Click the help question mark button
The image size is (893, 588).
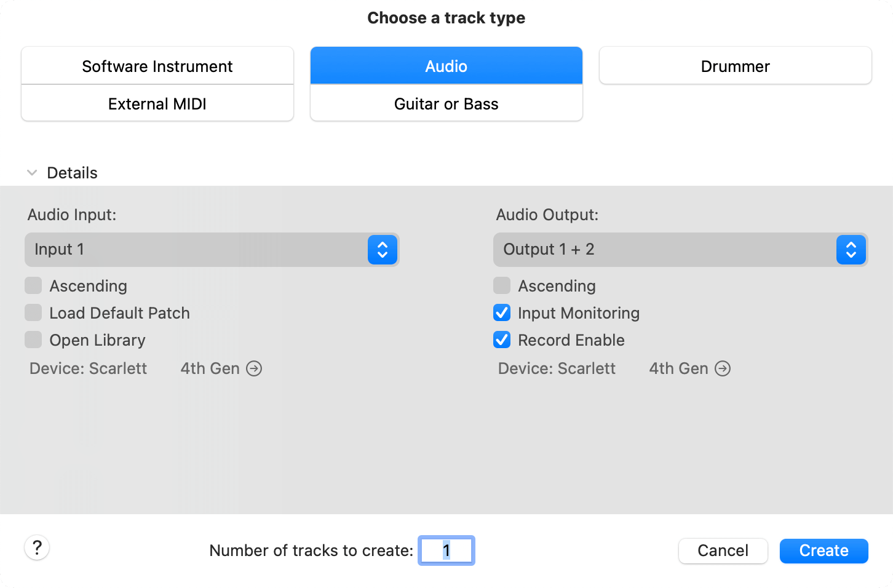37,547
